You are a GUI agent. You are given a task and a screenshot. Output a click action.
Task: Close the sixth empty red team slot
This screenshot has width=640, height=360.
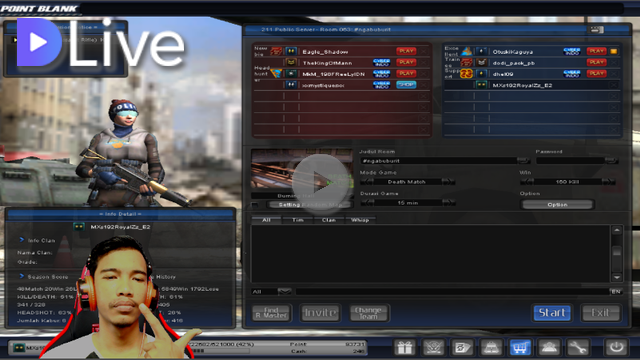point(424,107)
